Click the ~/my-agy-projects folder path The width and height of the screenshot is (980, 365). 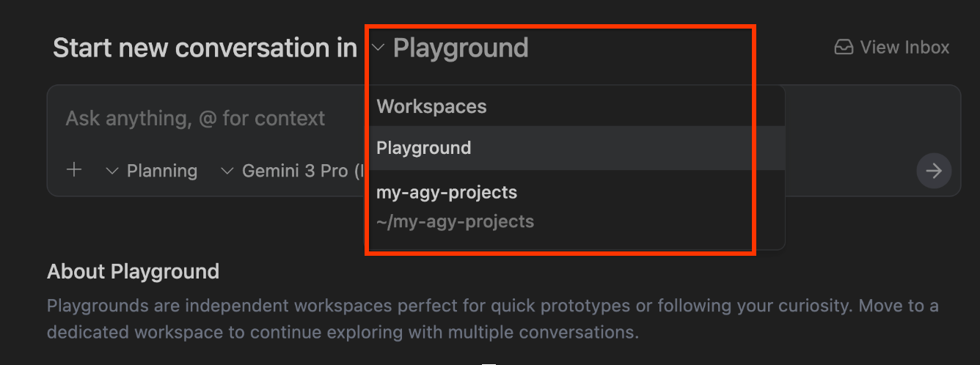455,221
